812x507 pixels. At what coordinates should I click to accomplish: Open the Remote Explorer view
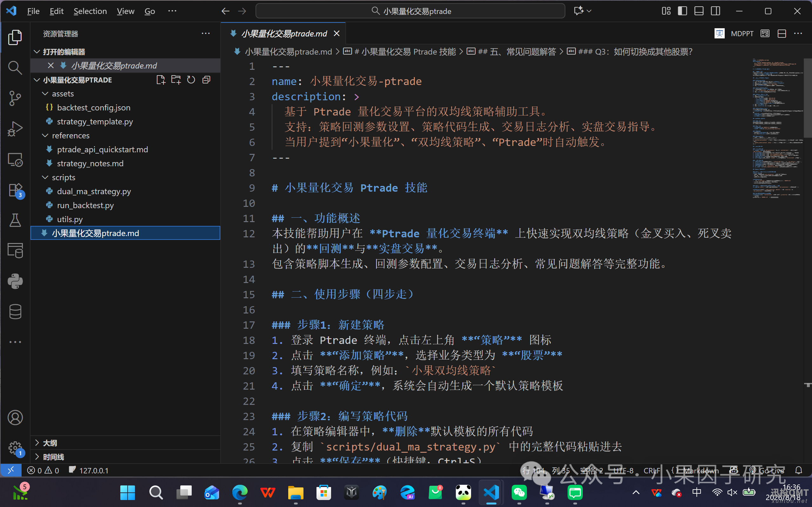15,160
